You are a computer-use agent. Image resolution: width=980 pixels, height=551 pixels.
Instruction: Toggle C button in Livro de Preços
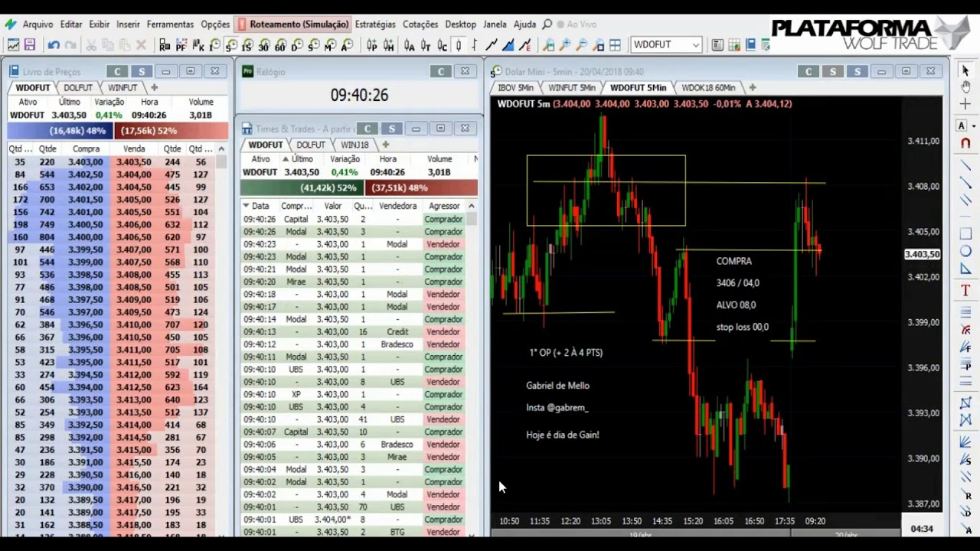click(117, 71)
